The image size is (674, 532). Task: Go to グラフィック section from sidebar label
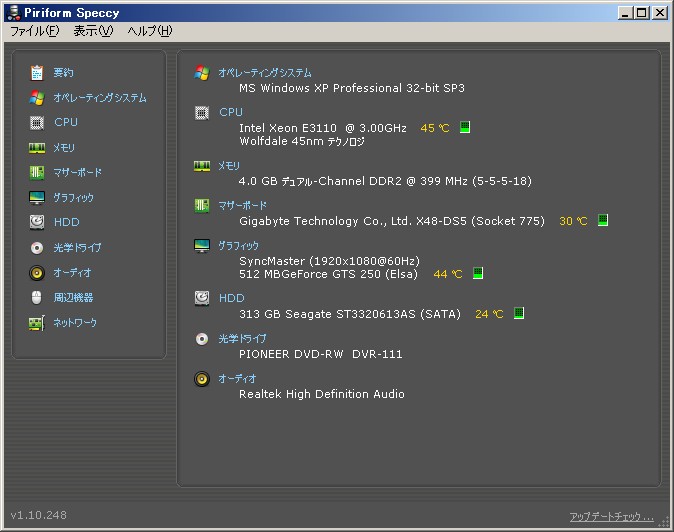click(x=73, y=198)
